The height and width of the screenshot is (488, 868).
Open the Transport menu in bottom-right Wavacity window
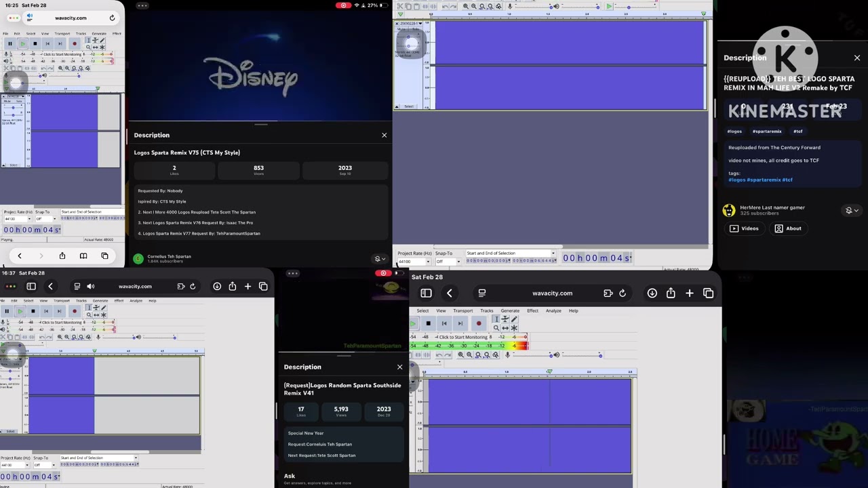pos(463,311)
